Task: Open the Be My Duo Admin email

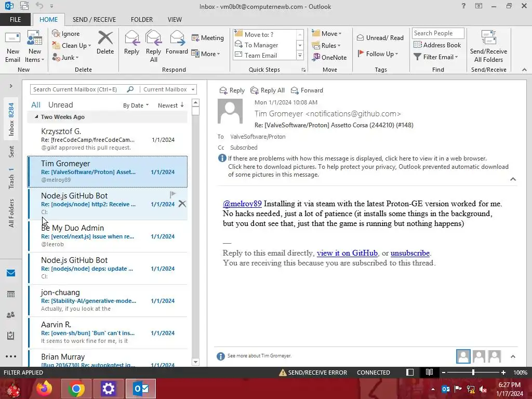Action: (x=107, y=236)
